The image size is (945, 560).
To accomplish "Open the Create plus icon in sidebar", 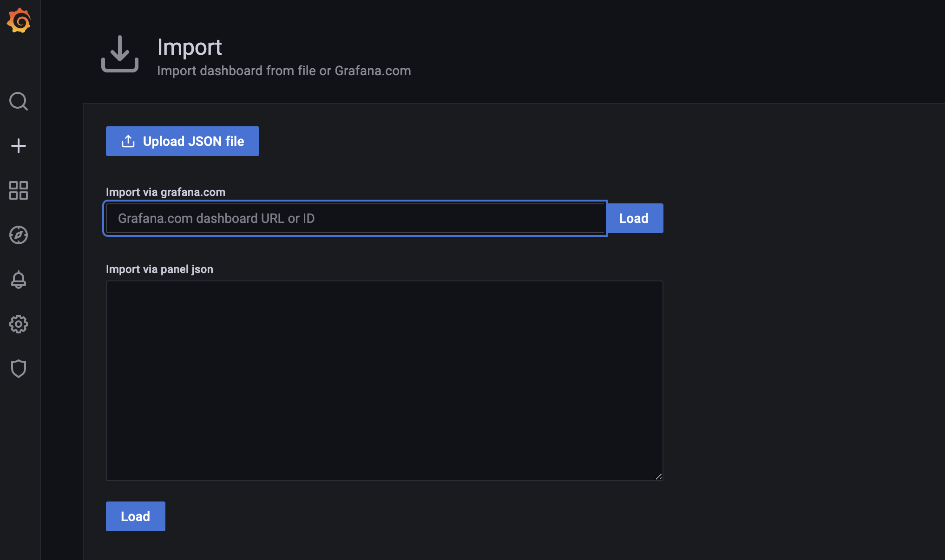I will pos(19,146).
